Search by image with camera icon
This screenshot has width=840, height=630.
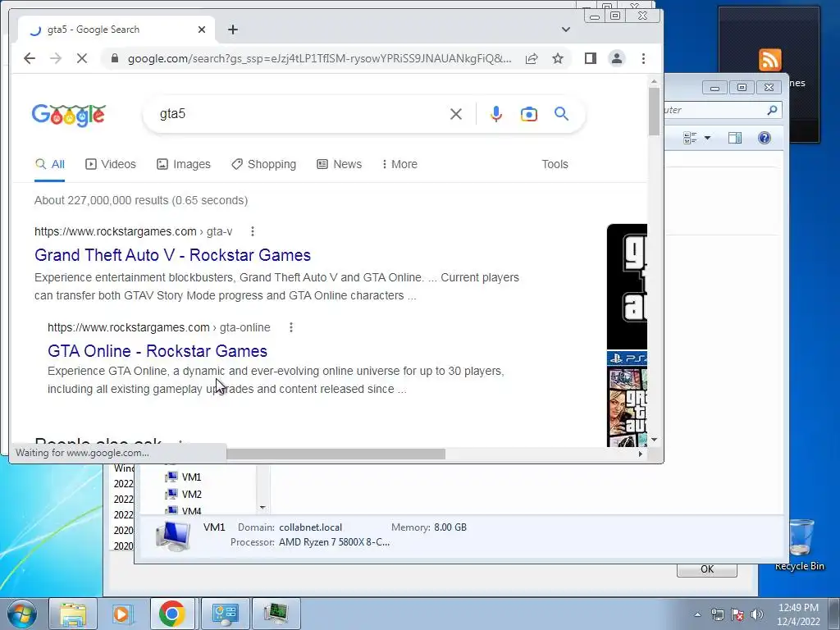point(529,114)
